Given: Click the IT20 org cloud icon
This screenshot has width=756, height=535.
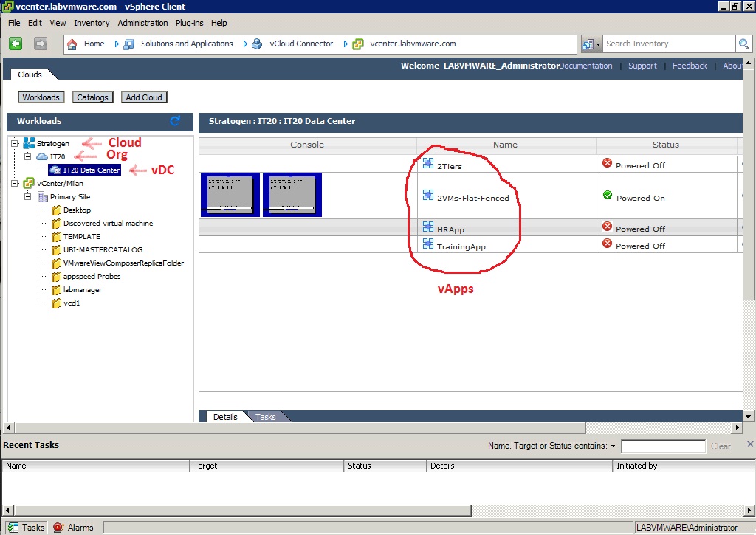Looking at the screenshot, I should point(42,156).
